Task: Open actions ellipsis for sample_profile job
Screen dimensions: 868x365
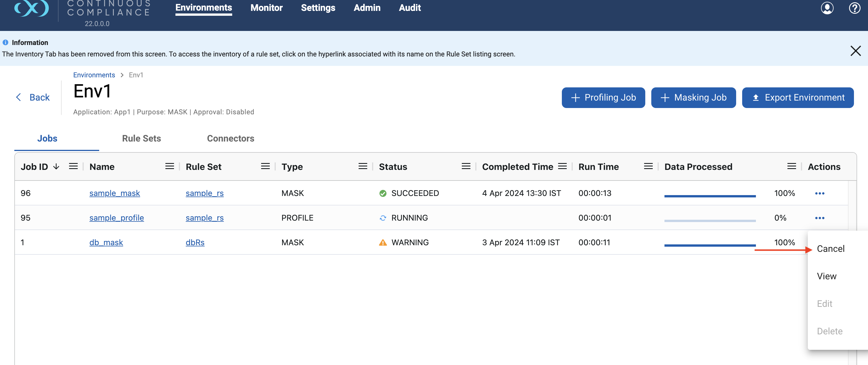Action: pos(820,218)
